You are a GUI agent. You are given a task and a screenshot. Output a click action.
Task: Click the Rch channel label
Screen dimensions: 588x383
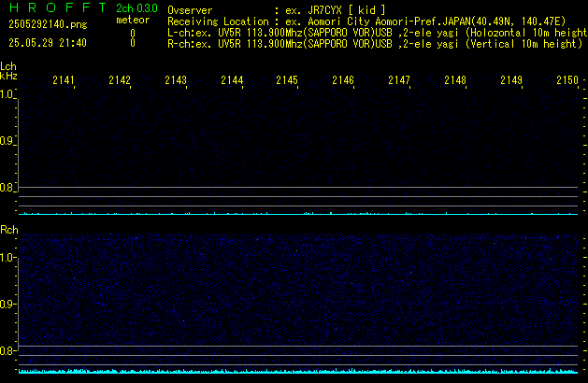pos(9,230)
